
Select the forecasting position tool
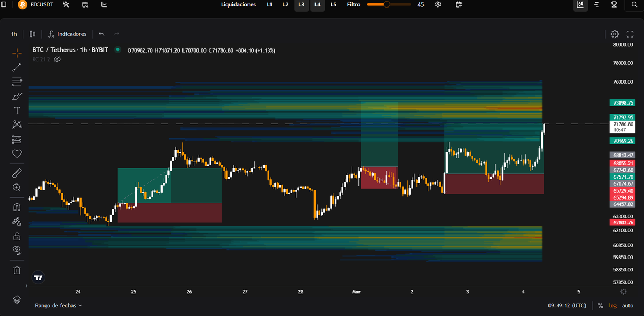tap(17, 139)
